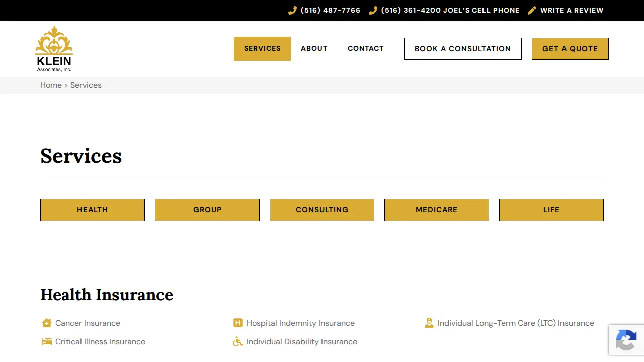Viewport: 644px width, 362px height.
Task: Click the reCAPTCHA badge
Action: [626, 340]
